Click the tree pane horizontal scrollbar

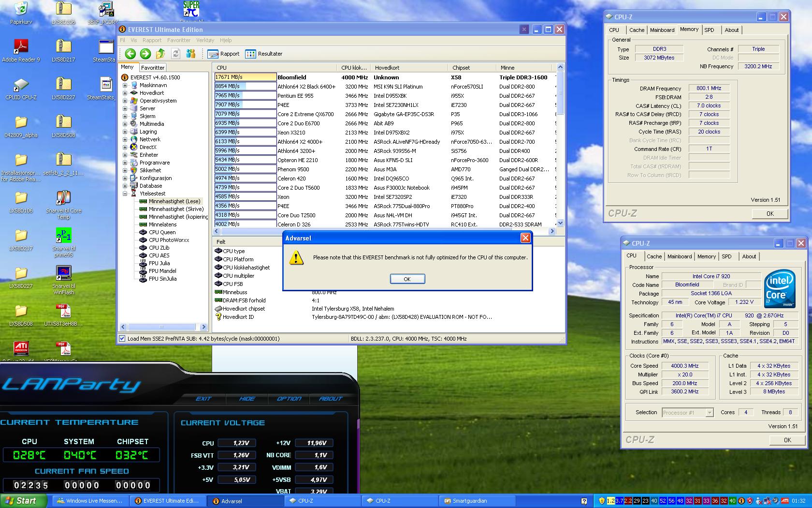coord(163,327)
